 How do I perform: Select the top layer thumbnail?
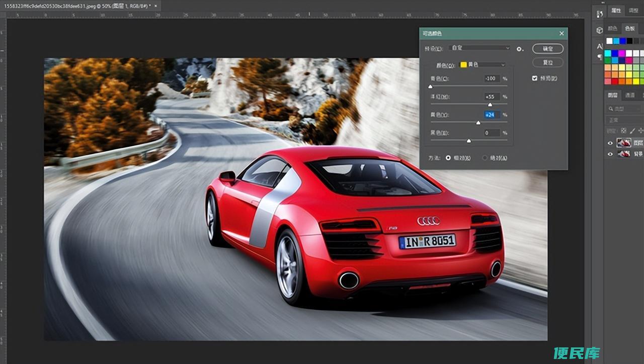point(624,143)
